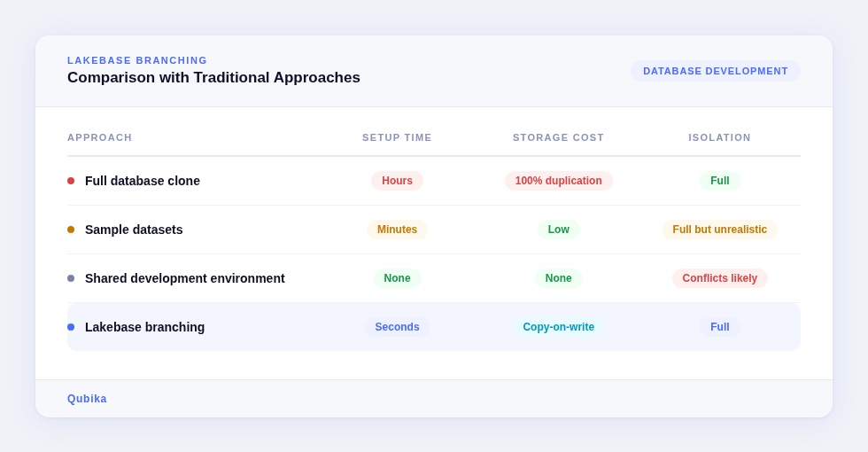The width and height of the screenshot is (868, 452).
Task: Click the Storage Cost column header
Action: pyautogui.click(x=558, y=137)
